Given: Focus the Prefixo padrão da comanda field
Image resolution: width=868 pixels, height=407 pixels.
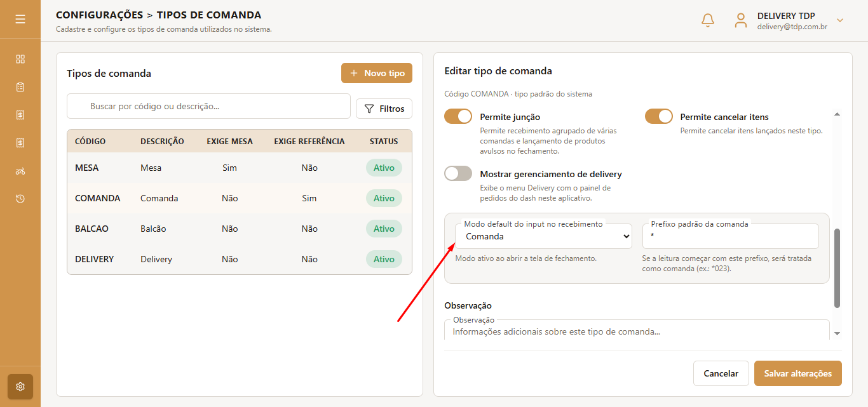Looking at the screenshot, I should point(731,236).
